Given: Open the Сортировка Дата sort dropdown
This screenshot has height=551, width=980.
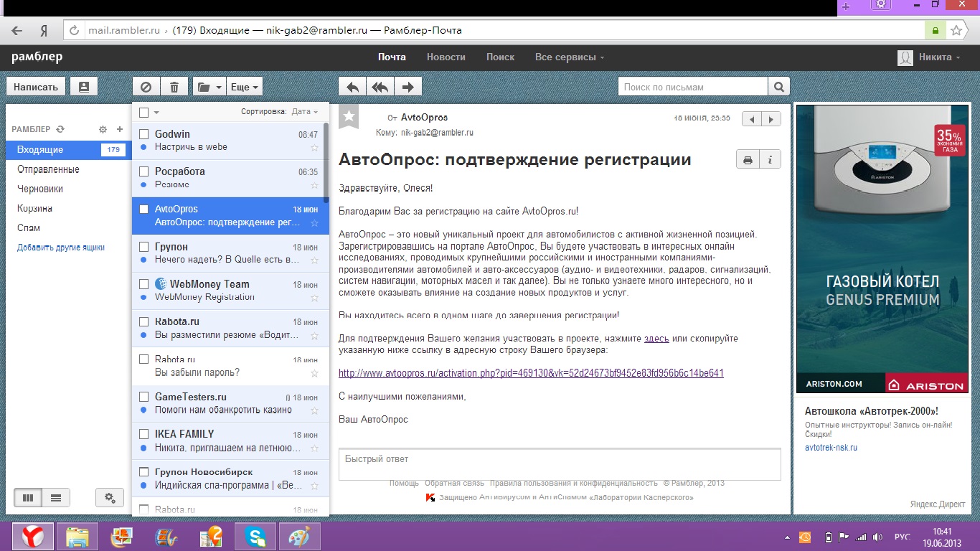Looking at the screenshot, I should (305, 111).
